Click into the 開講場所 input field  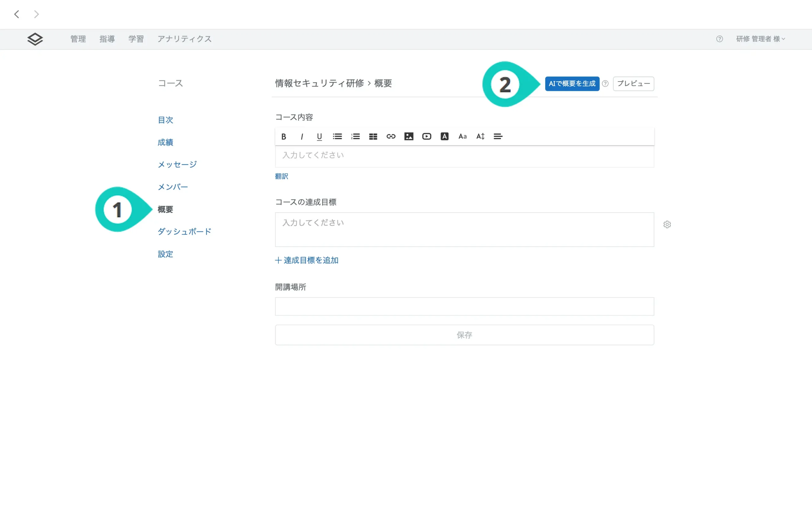(x=464, y=306)
